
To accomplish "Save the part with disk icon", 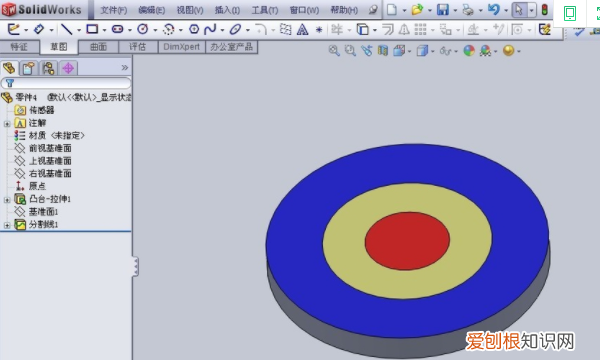I will 443,10.
